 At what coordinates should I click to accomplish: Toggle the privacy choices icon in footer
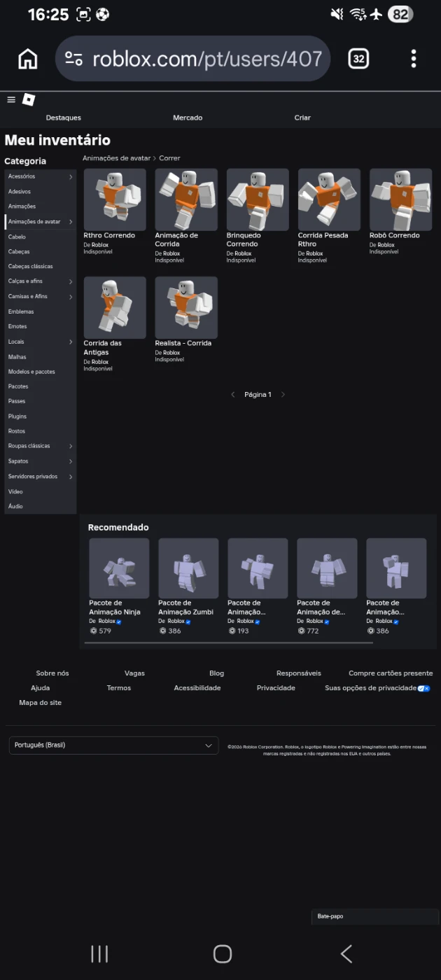tap(423, 688)
